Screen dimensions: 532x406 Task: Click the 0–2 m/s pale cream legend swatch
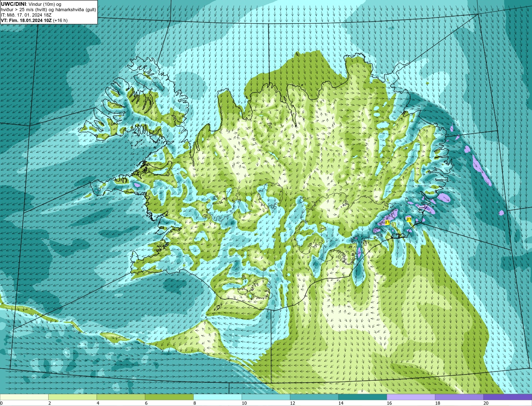[x=24, y=397]
